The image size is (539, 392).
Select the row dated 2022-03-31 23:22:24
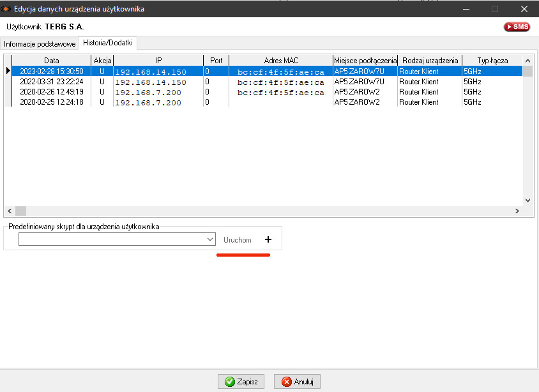point(52,82)
